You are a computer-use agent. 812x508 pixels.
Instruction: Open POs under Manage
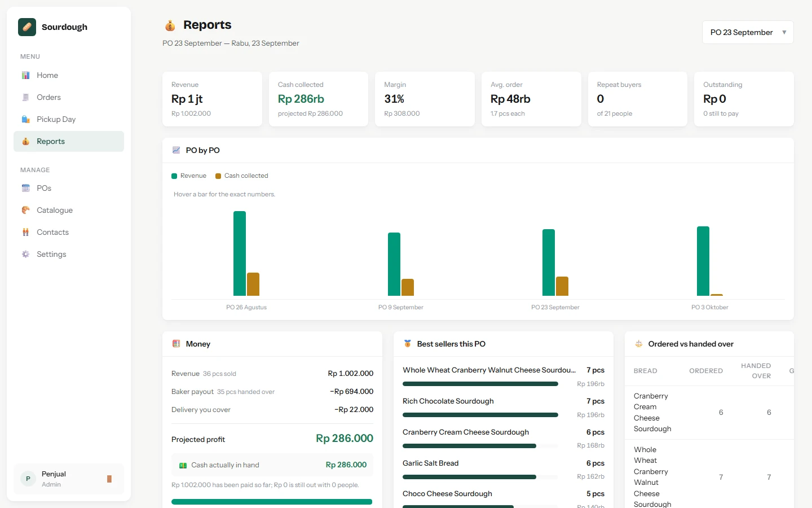69,188
